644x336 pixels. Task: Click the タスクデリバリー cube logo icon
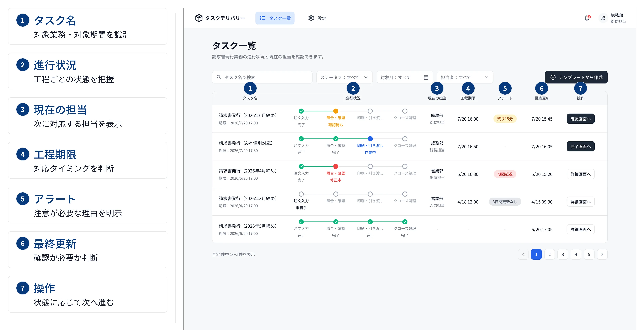point(199,18)
